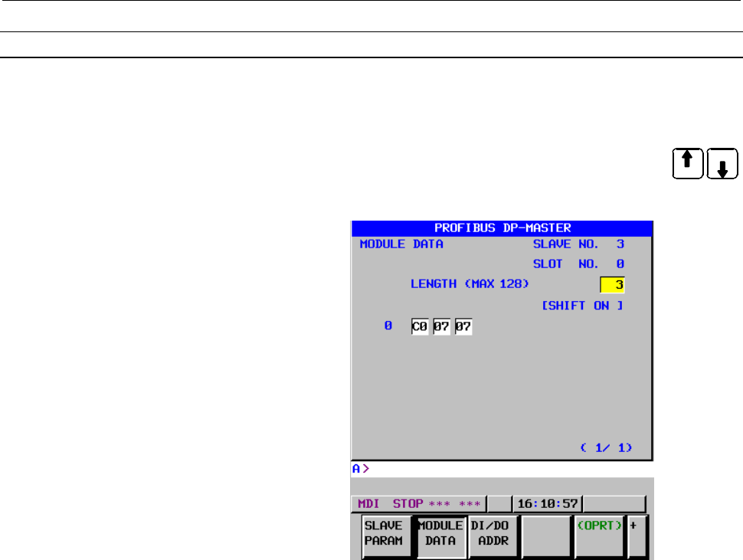Click the (1/1) page indicator
Screen dimensions: 743x560
click(606, 447)
